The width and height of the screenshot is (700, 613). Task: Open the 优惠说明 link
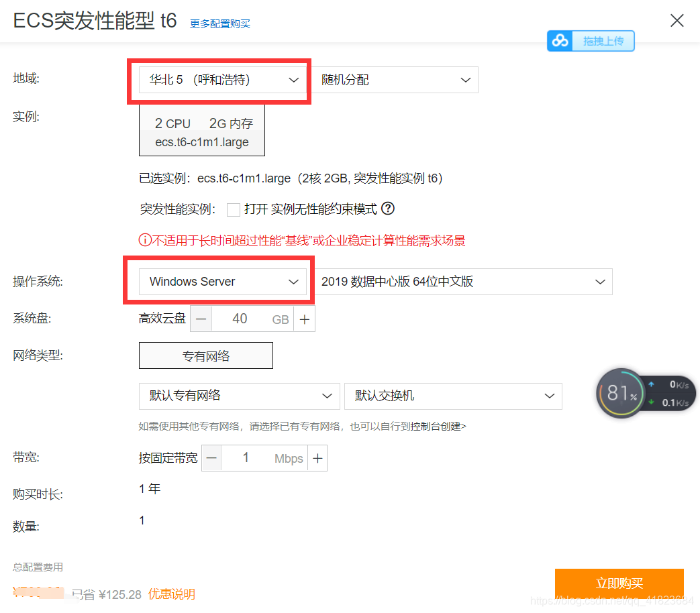coord(171,594)
